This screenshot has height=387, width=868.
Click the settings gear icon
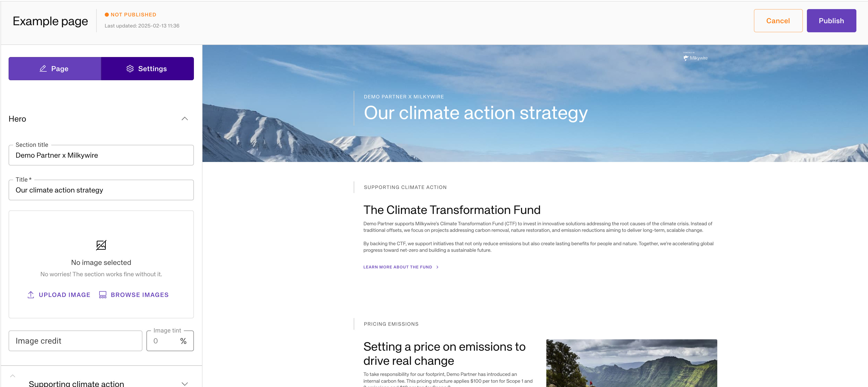(x=130, y=68)
